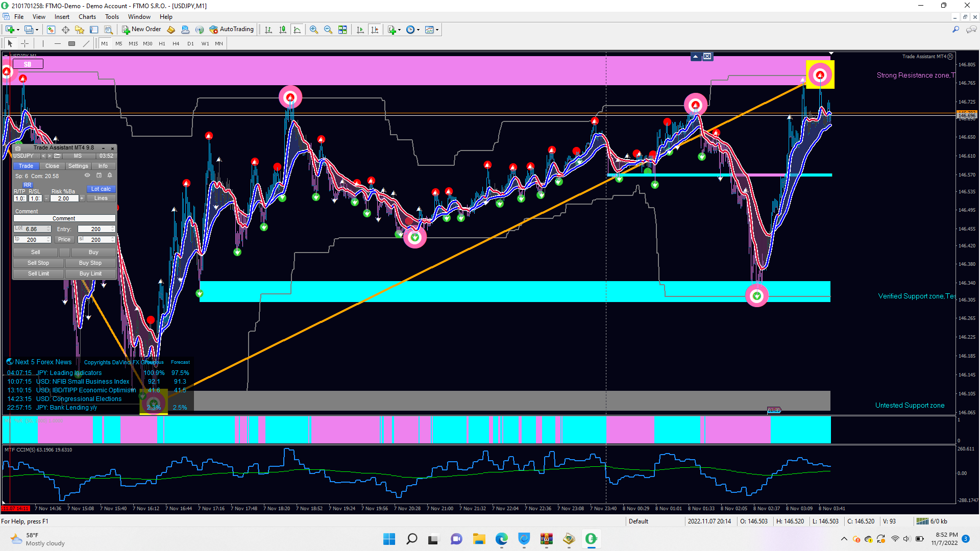This screenshot has height=551, width=980.
Task: Toggle eye visibility icon in Trade Assistant
Action: 87,176
